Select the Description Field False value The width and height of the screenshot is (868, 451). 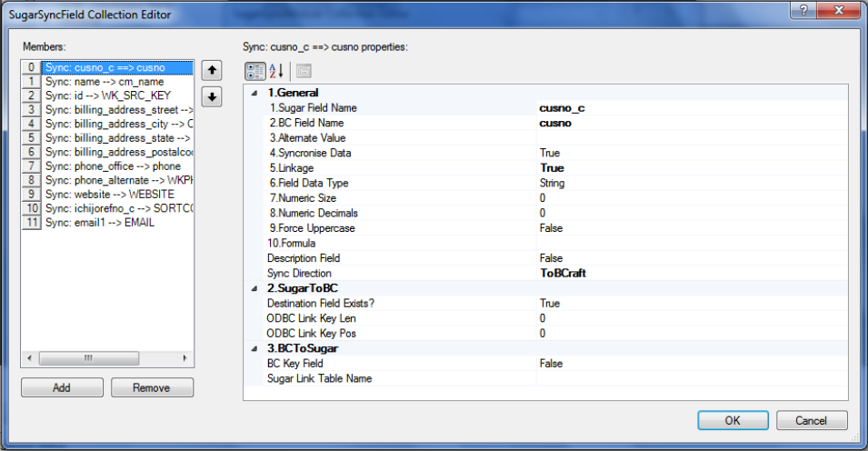(x=692, y=258)
